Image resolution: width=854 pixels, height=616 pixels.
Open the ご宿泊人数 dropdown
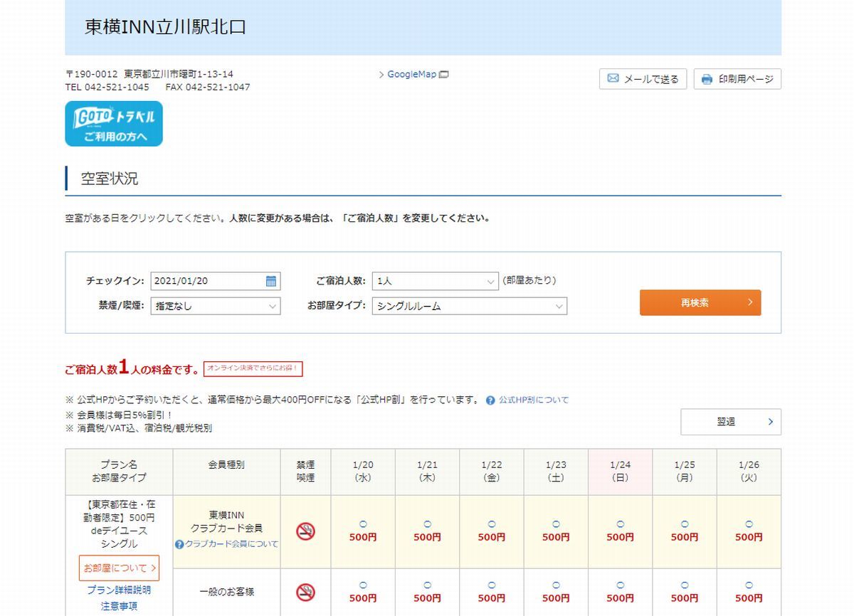(x=436, y=281)
